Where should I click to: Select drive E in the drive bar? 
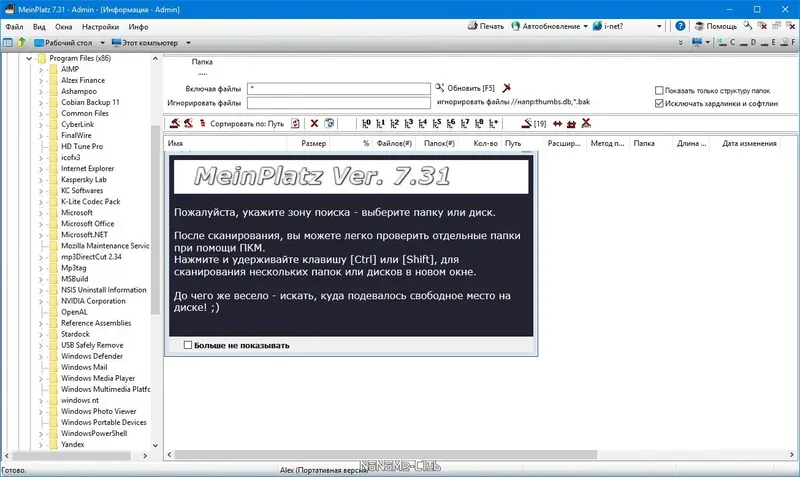click(768, 42)
